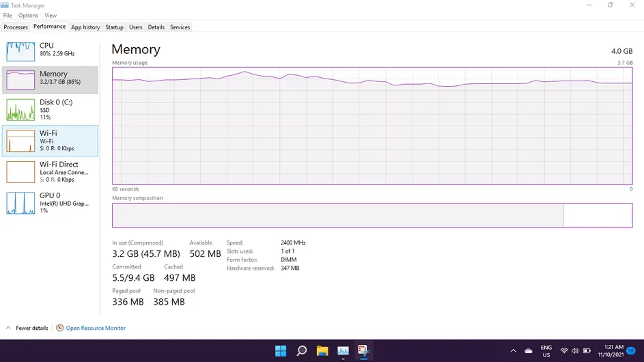Open the Options menu
The height and width of the screenshot is (362, 644).
[x=28, y=15]
